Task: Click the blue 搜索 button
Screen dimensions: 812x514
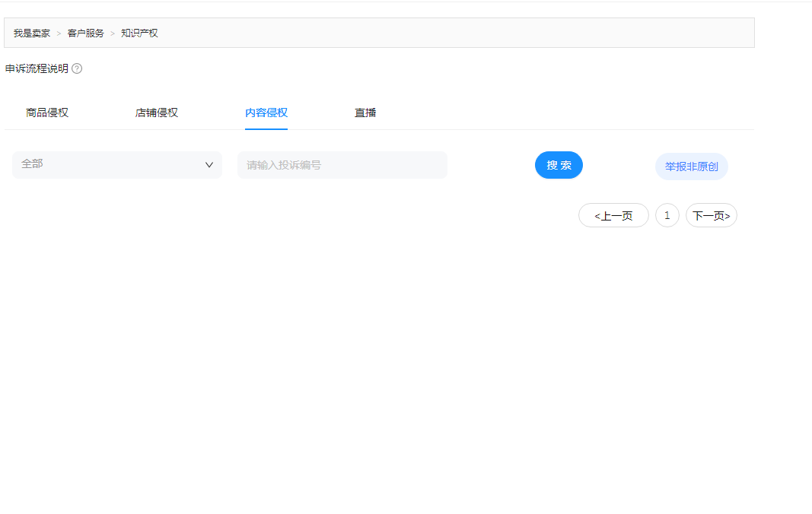Action: pos(559,165)
